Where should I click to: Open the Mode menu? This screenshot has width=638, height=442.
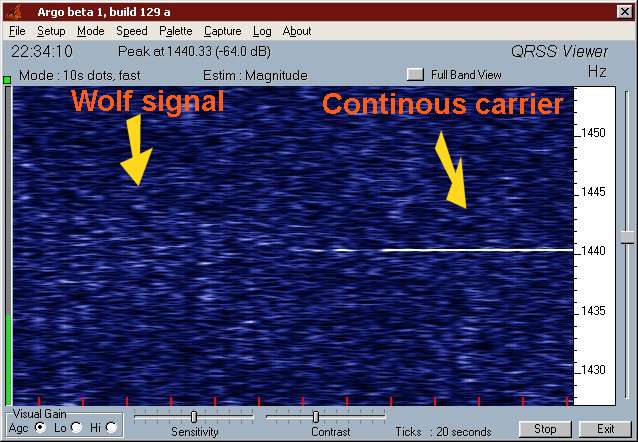pos(90,31)
